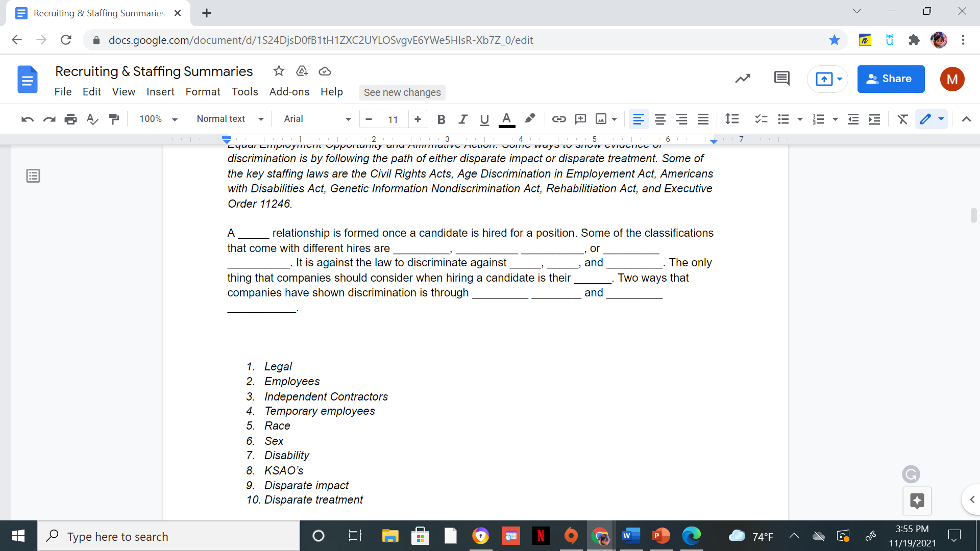Viewport: 980px width, 551px height.
Task: Toggle italic formatting
Action: [463, 119]
